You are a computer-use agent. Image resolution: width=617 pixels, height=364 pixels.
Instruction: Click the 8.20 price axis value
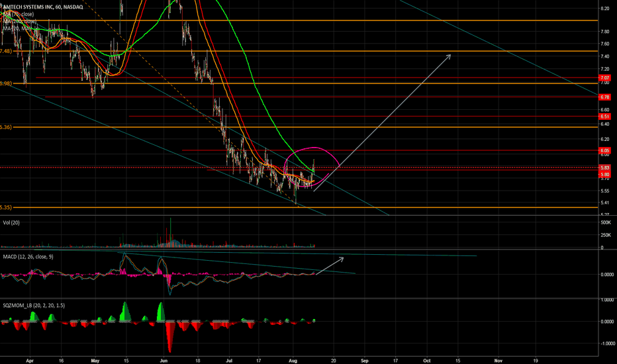605,9
